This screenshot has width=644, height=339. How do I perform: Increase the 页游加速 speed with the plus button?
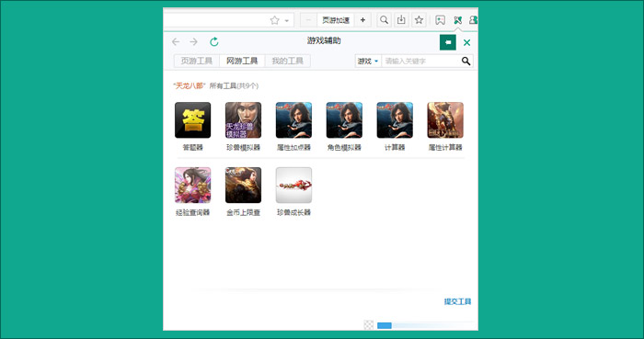coord(362,20)
